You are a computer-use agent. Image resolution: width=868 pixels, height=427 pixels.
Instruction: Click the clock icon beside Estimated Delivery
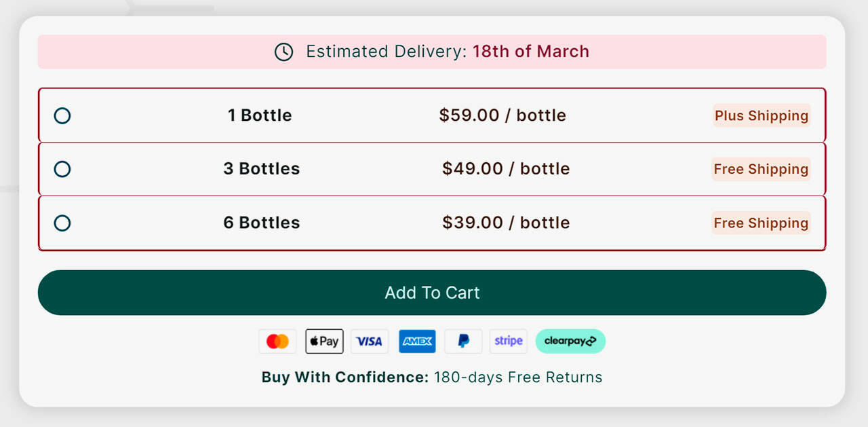pos(283,52)
